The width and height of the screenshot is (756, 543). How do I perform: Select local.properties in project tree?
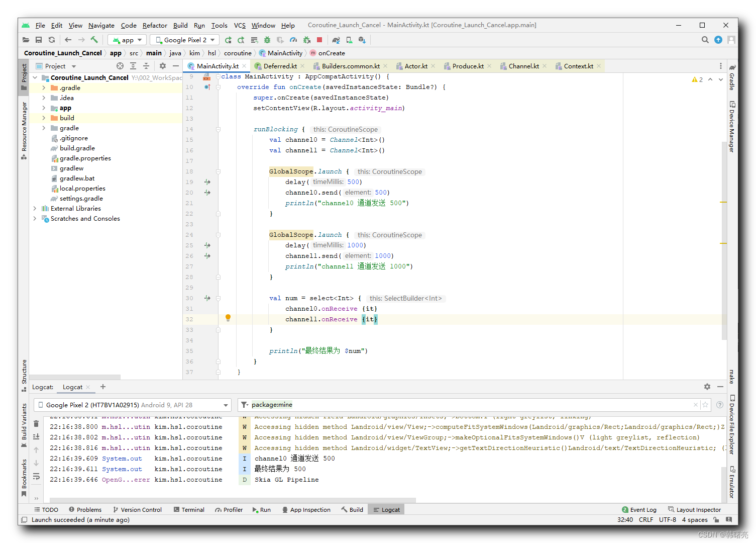click(x=82, y=189)
